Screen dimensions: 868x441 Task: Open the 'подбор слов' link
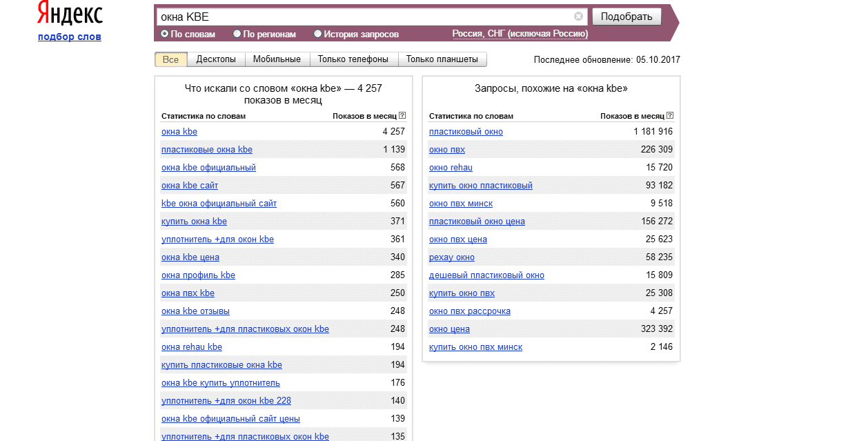(69, 37)
